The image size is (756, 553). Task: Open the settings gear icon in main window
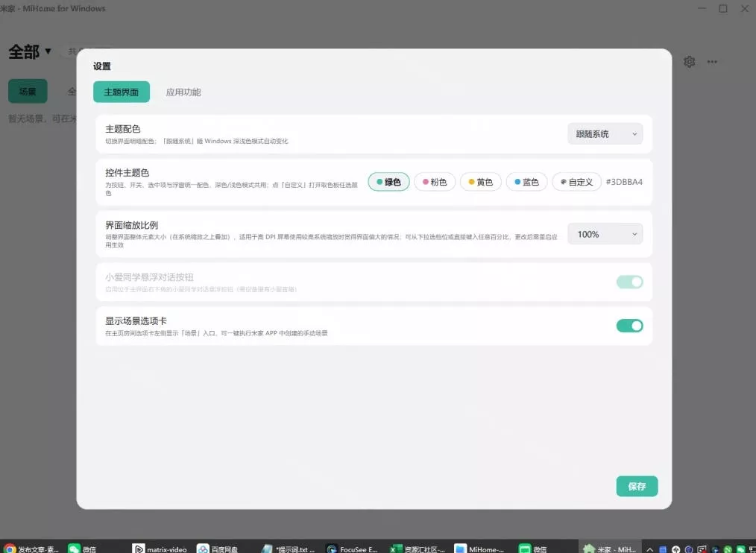click(x=690, y=62)
